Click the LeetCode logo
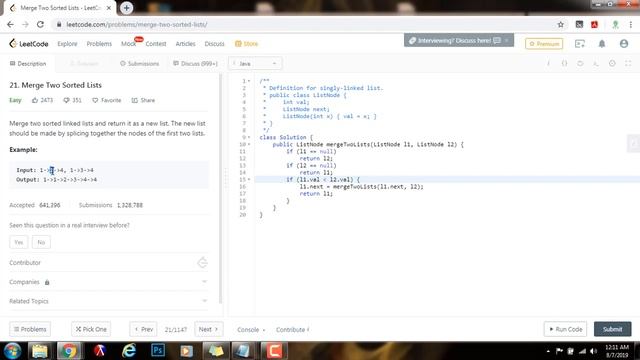Viewport: 640px width, 360px height. 29,44
